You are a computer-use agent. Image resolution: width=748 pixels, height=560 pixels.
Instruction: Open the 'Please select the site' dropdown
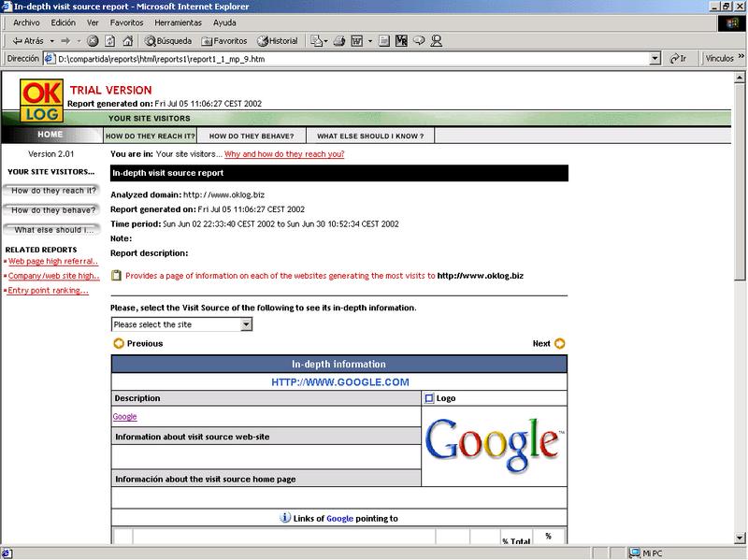coord(181,324)
